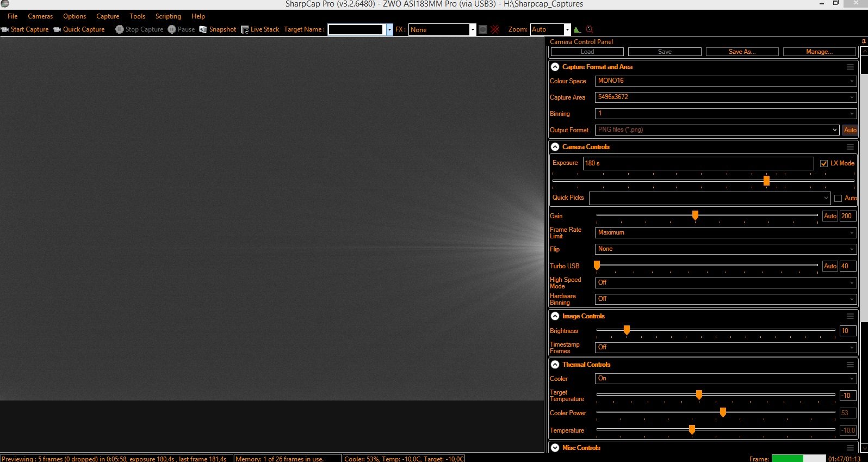
Task: Open the Capture Format and Area hamburger menu
Action: pos(850,67)
